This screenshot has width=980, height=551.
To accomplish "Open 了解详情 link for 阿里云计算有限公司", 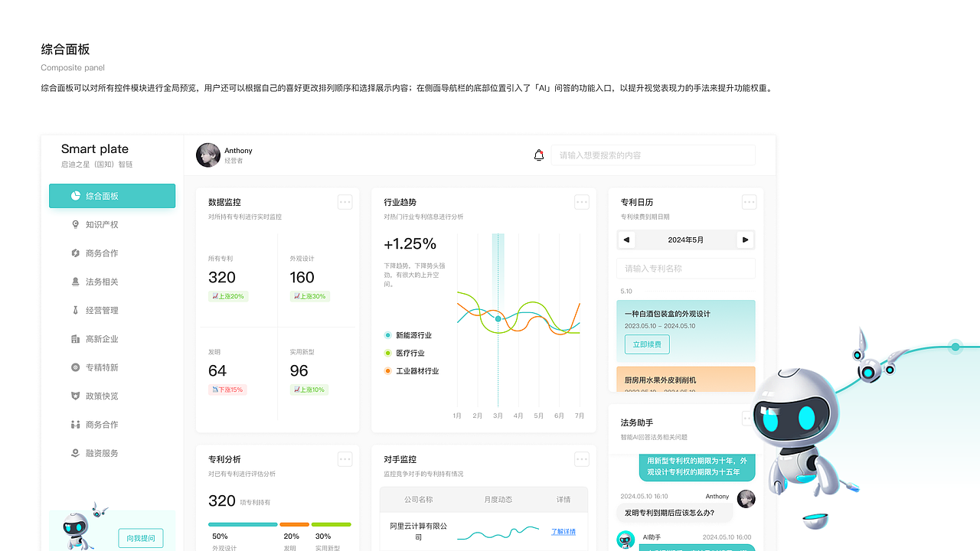I will click(x=563, y=532).
